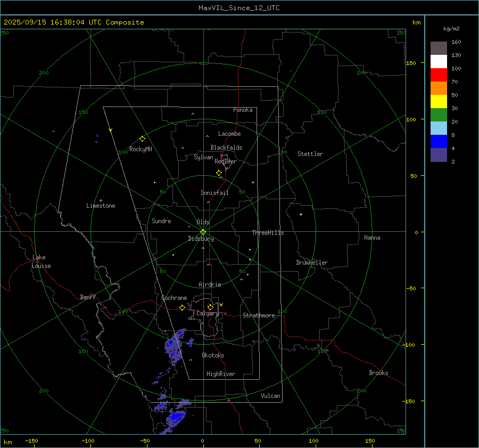Click the Calgary city label
This screenshot has width=479, height=448.
[208, 313]
